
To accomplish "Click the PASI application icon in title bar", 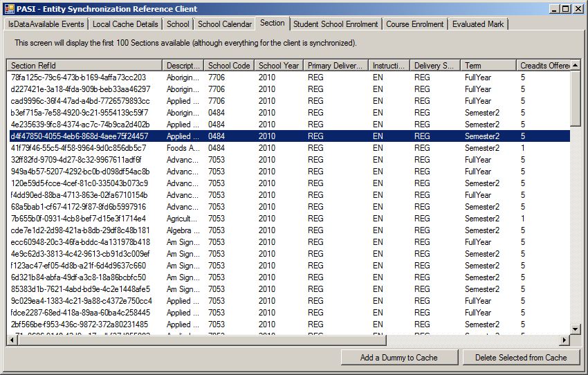I will 9,8.
